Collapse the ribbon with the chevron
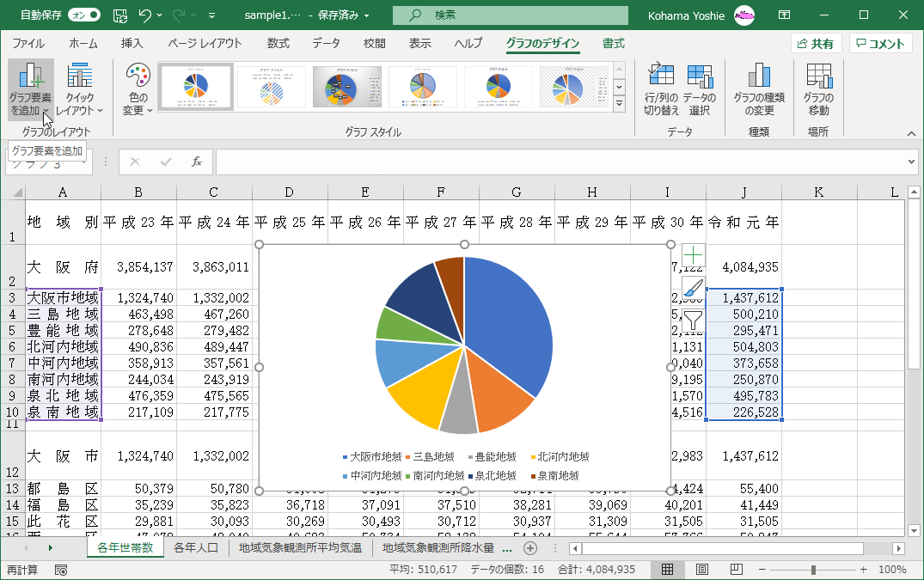The width and height of the screenshot is (924, 580). pyautogui.click(x=911, y=134)
